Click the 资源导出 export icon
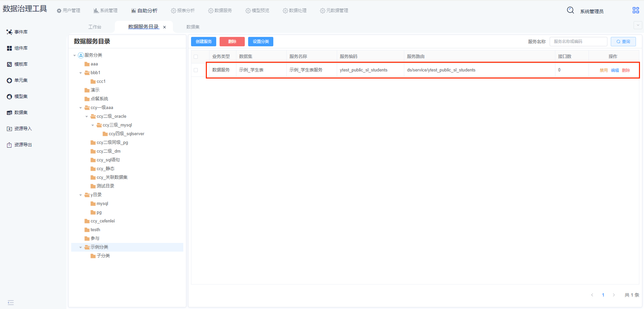This screenshot has height=309, width=644. click(9, 145)
